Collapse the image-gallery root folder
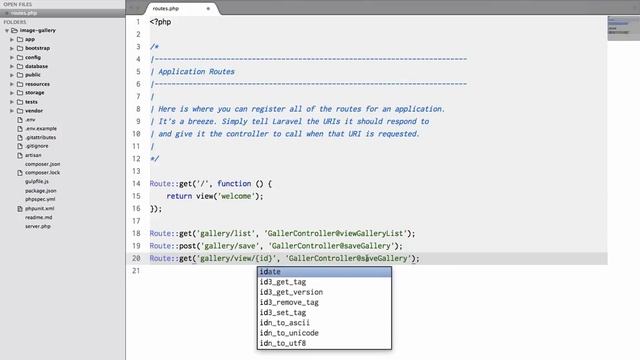This screenshot has height=360, width=640. 7,31
